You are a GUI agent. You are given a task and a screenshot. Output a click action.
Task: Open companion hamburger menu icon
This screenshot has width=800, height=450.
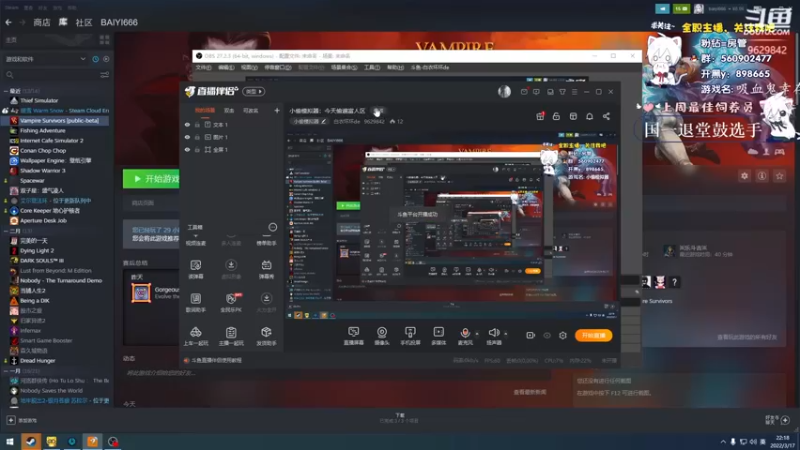click(x=574, y=92)
